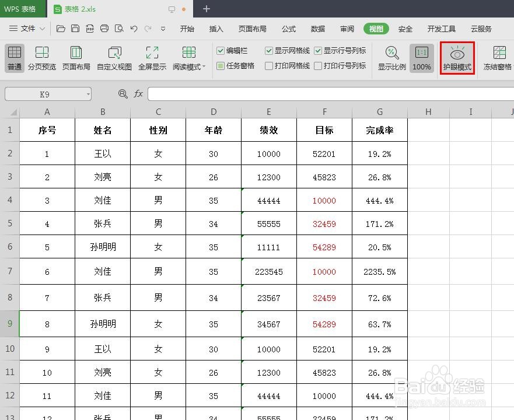Switch to 全屏显示 full screen view
This screenshot has width=514, height=420.
[152, 58]
